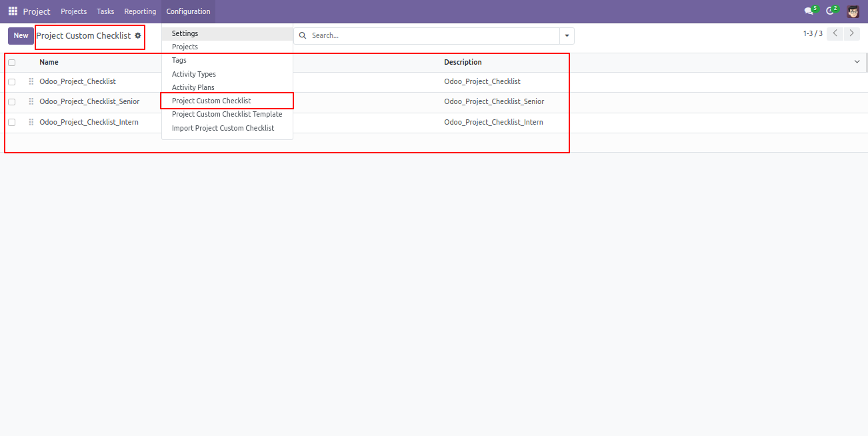Viewport: 868px width, 436px height.
Task: Open the Tasks top menu
Action: click(x=105, y=11)
